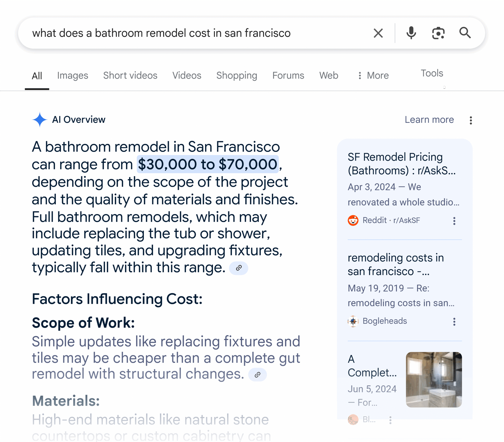
Task: Start voice search with the microphone icon
Action: (x=411, y=33)
